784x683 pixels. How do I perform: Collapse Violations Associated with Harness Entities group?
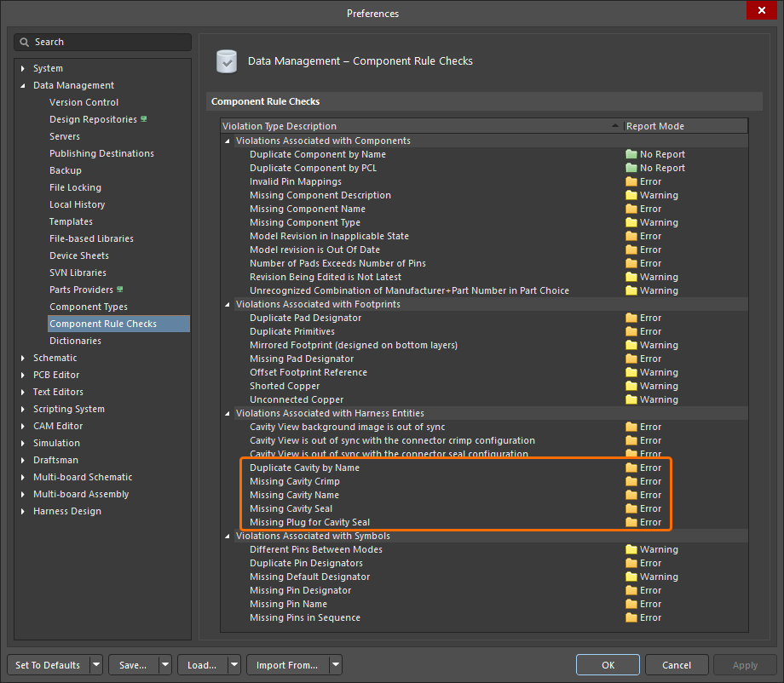[228, 413]
